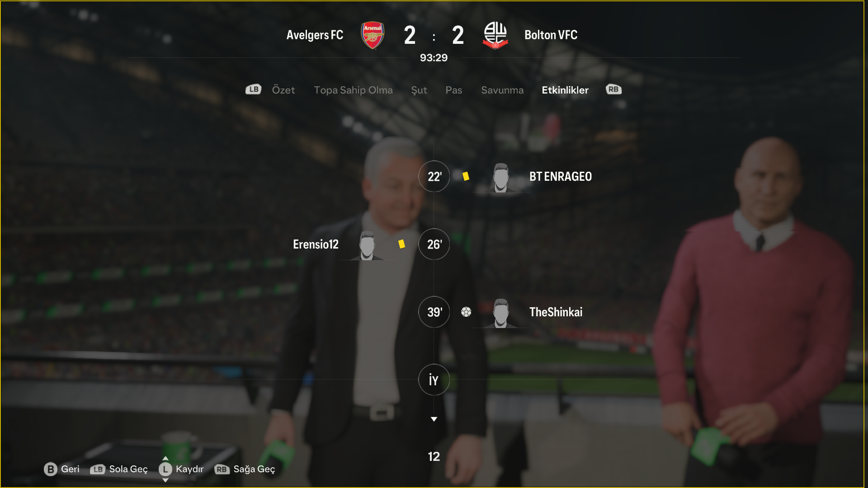The height and width of the screenshot is (488, 868).
Task: Switch to Topa Sahip Olma tab
Action: click(353, 90)
